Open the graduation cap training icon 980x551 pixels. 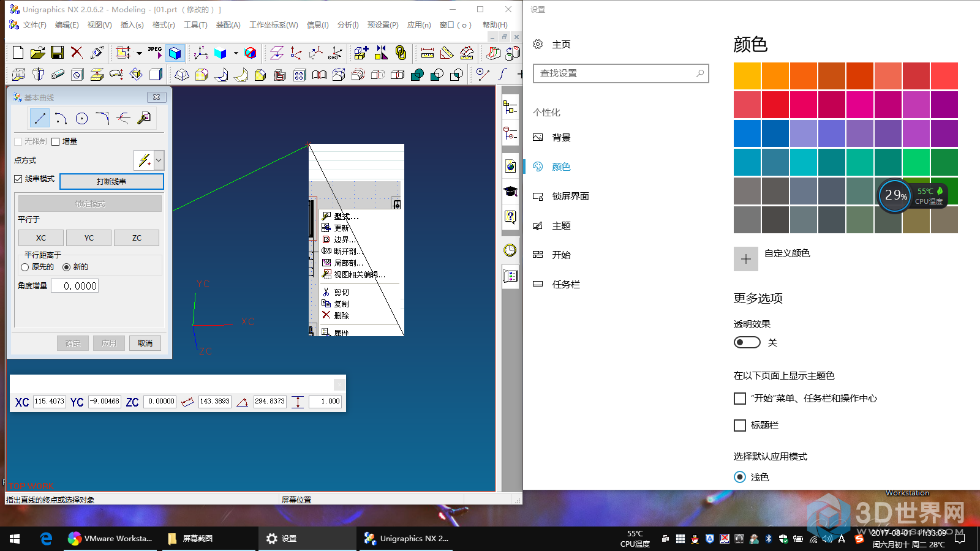pyautogui.click(x=510, y=192)
